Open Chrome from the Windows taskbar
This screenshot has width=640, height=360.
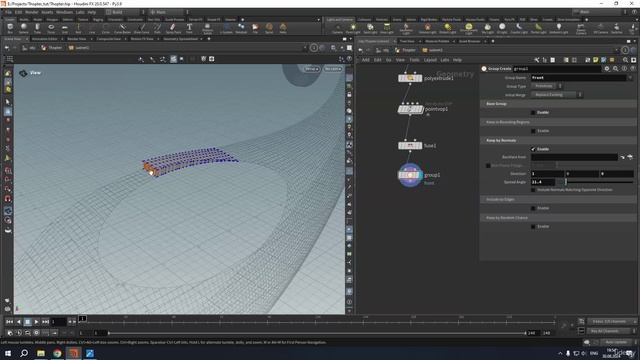click(57, 353)
